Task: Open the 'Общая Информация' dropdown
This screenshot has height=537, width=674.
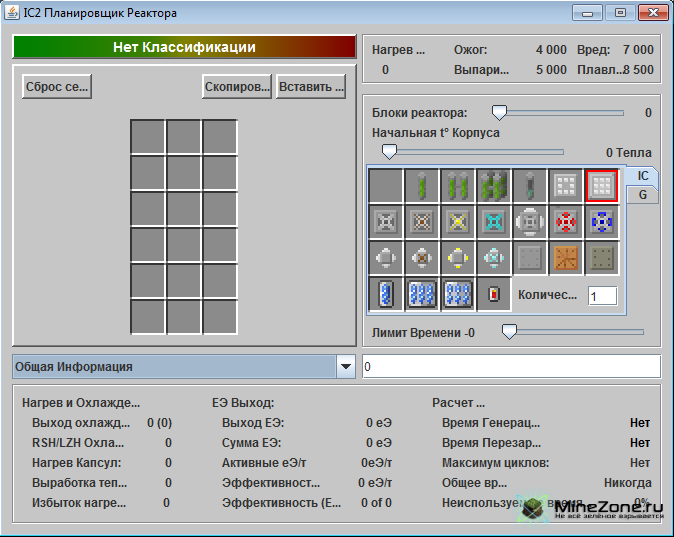Action: [x=184, y=367]
